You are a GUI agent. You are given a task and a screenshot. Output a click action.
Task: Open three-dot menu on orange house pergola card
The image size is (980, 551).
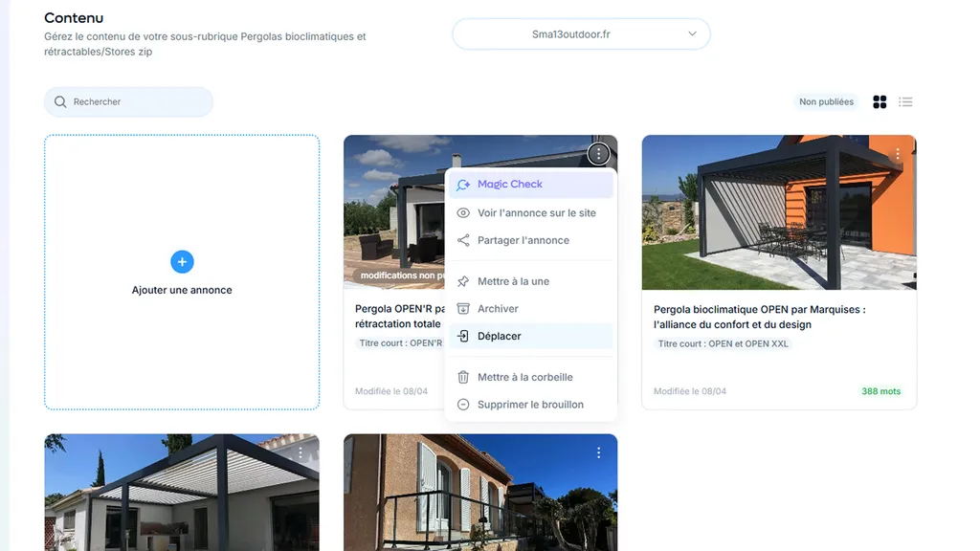click(x=897, y=154)
